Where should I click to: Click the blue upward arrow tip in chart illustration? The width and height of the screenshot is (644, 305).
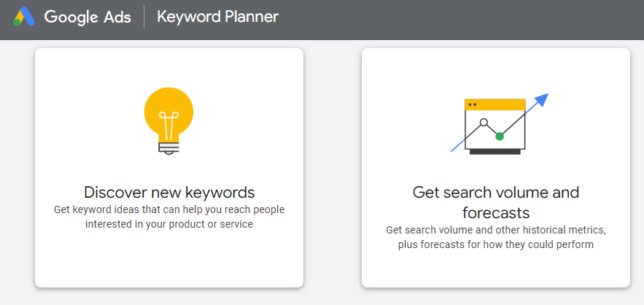tap(543, 99)
